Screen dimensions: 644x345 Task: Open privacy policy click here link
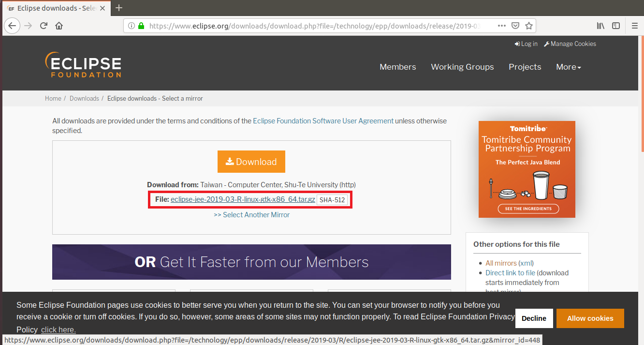(x=59, y=330)
